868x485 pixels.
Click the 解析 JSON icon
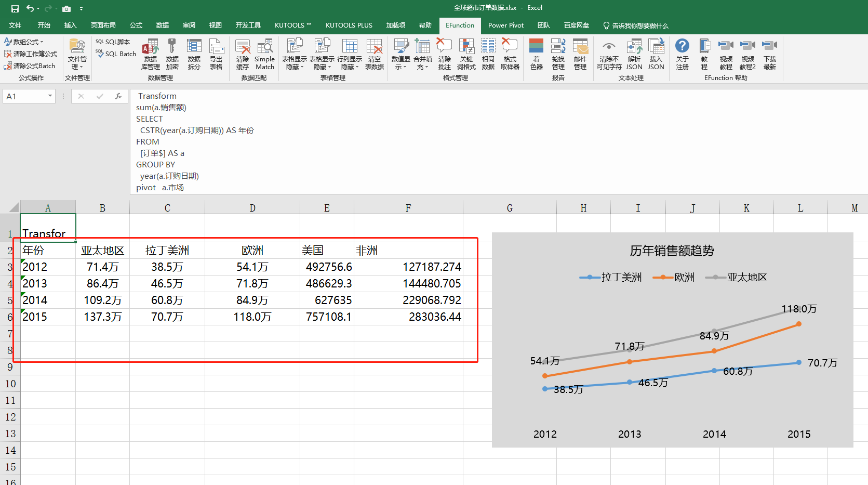click(x=634, y=54)
